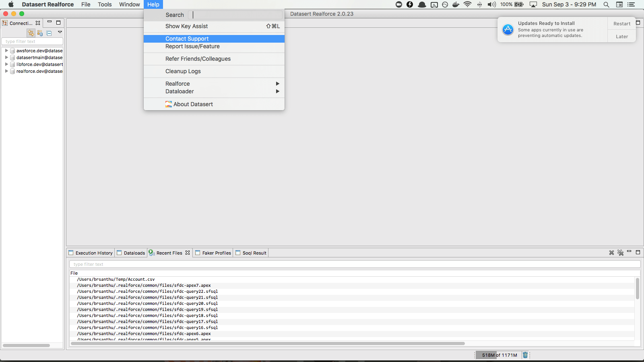
Task: Toggle Link with Editor in Connections panel
Action: [x=31, y=33]
